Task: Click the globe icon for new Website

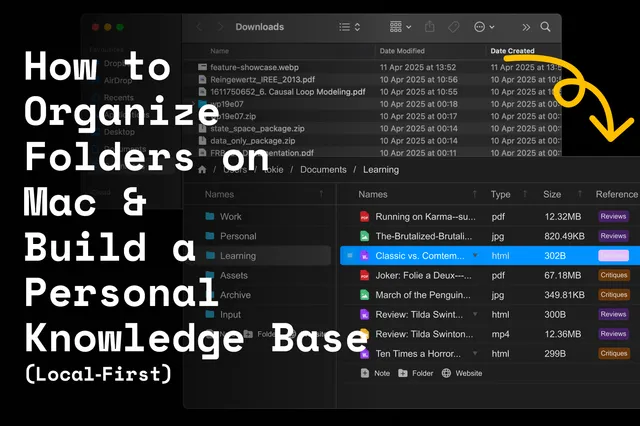Action: click(446, 373)
